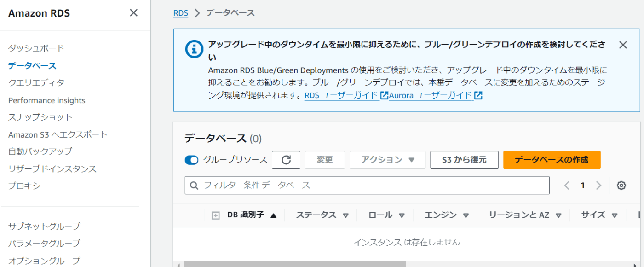Click the データベース (0) heading
The height and width of the screenshot is (267, 644).
[x=223, y=138]
